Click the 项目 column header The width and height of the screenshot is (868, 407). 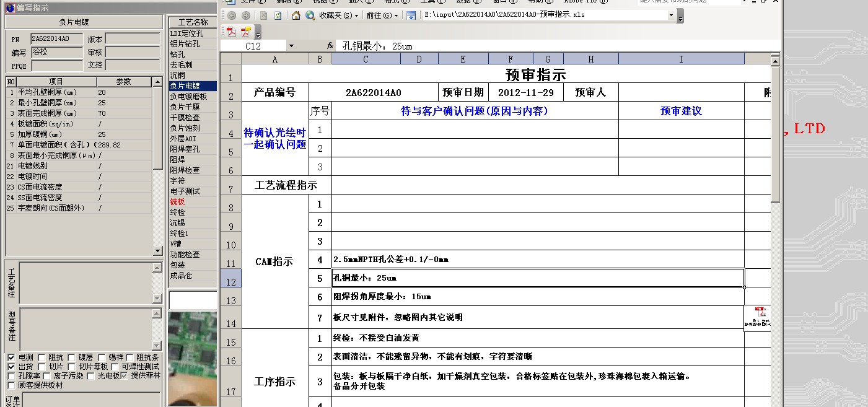56,82
